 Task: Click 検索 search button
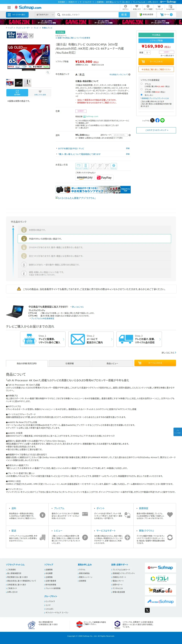tap(124, 14)
